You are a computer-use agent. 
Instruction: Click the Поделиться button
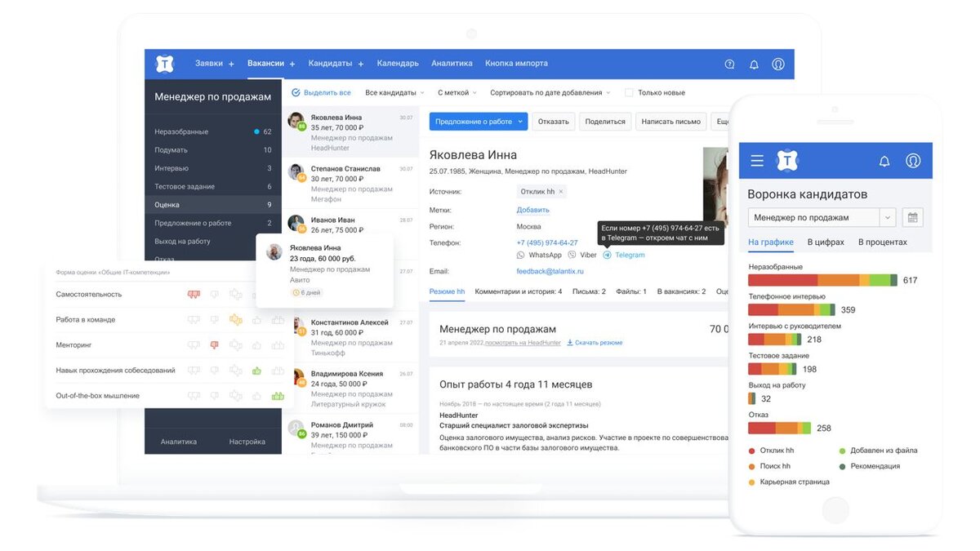coord(605,122)
